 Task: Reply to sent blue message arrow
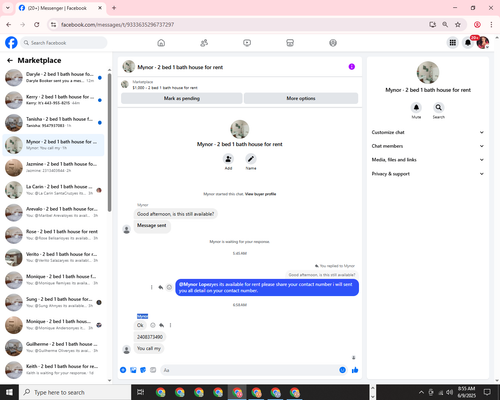pos(161,287)
